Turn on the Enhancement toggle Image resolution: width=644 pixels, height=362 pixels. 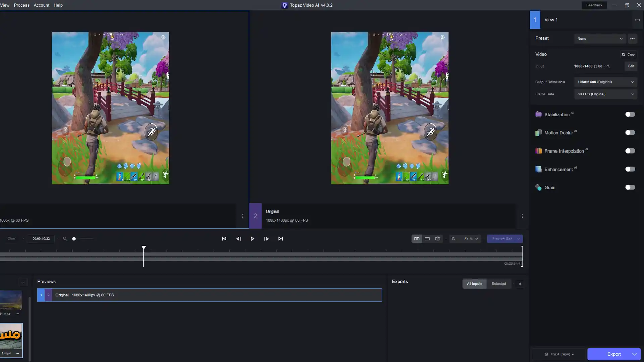pyautogui.click(x=630, y=169)
